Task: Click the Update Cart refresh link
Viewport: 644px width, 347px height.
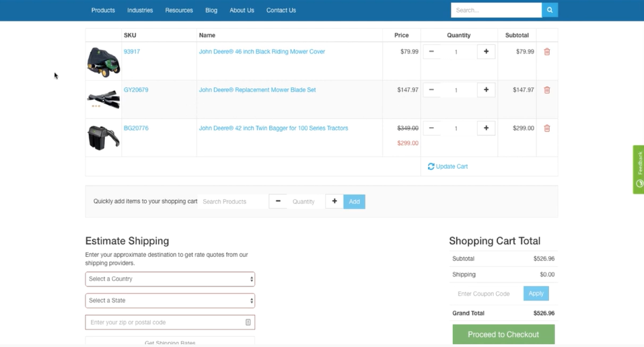Action: pos(448,166)
